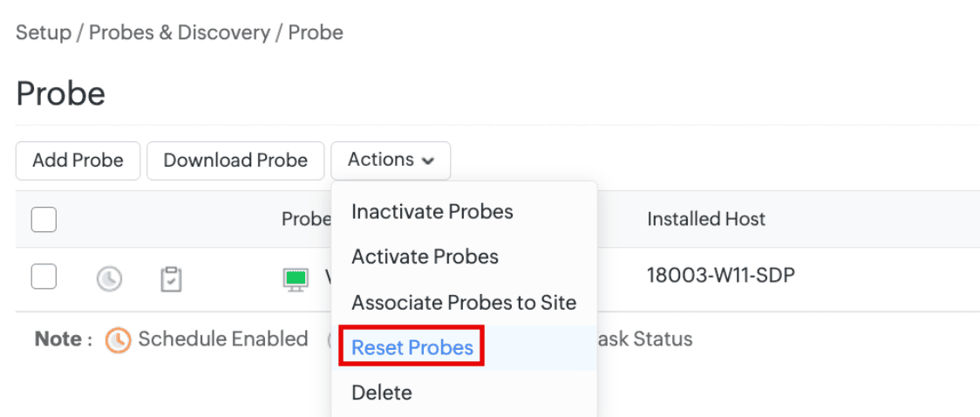The image size is (980, 417).
Task: Sort by the Installed Host column header
Action: pyautogui.click(x=706, y=219)
